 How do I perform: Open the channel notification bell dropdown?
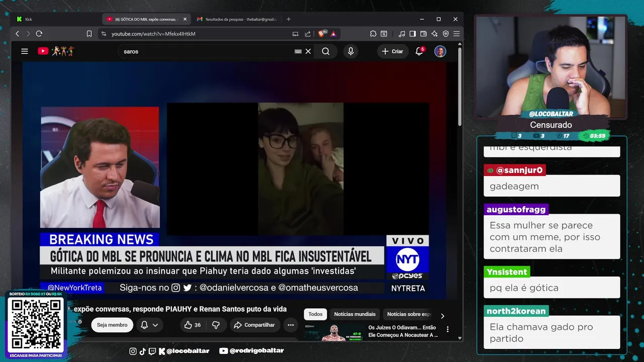pos(149,325)
